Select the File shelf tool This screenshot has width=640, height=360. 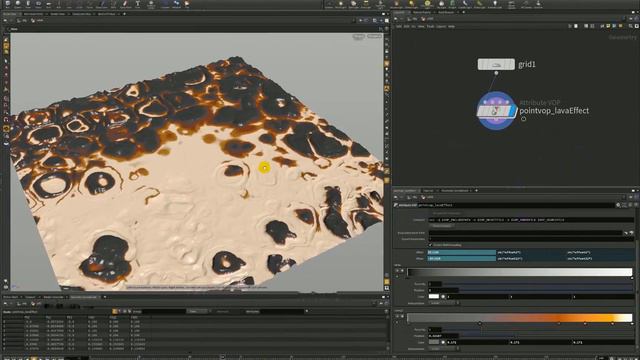(187, 4)
